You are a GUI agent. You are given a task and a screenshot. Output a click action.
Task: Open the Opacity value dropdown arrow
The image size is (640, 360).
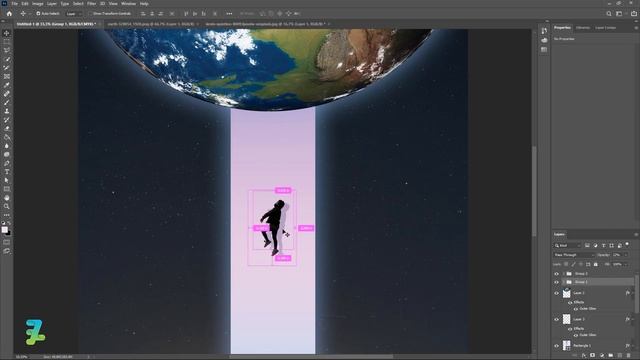click(x=625, y=255)
